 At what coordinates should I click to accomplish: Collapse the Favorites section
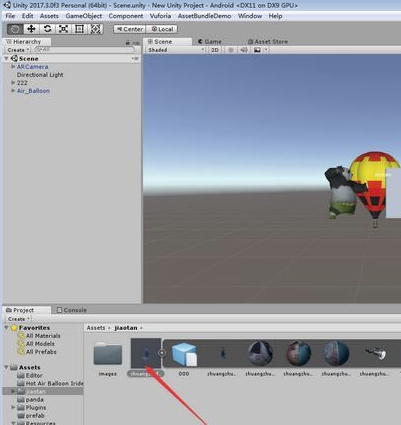point(6,328)
